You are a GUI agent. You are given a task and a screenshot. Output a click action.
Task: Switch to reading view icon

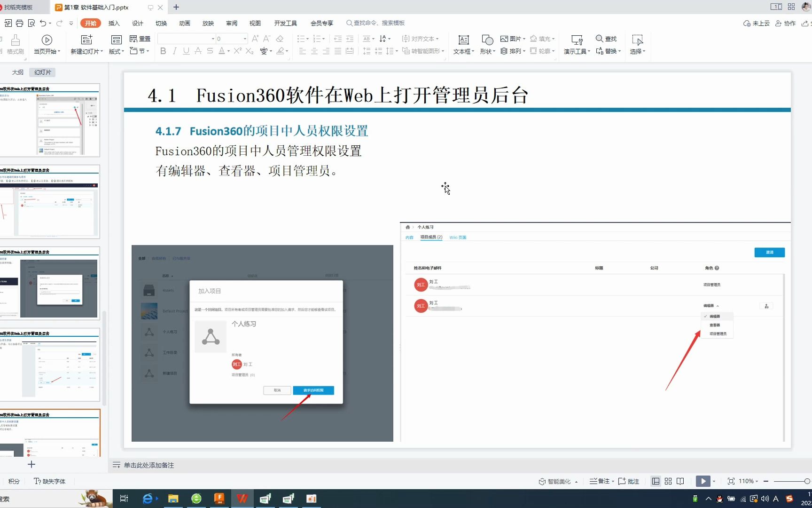[x=680, y=481]
